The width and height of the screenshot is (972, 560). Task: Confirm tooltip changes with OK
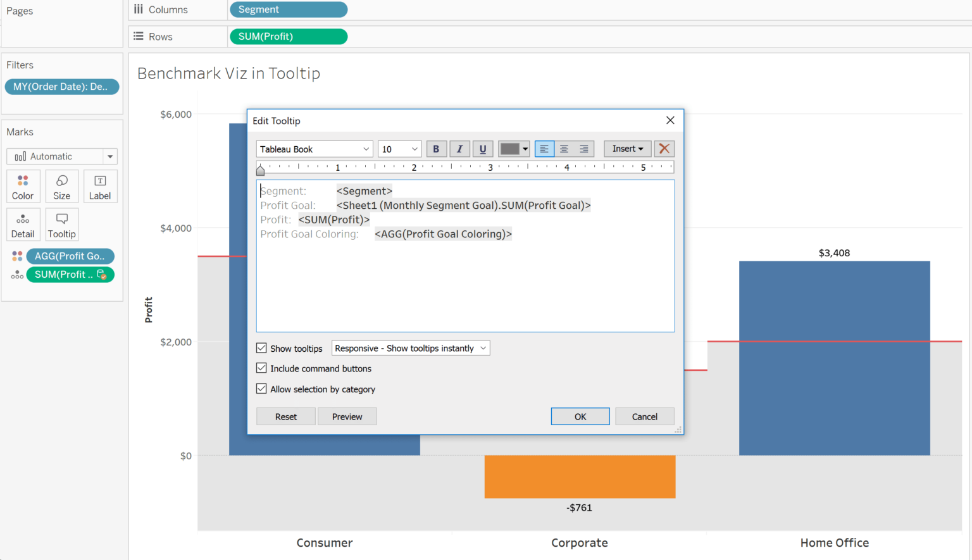point(580,416)
